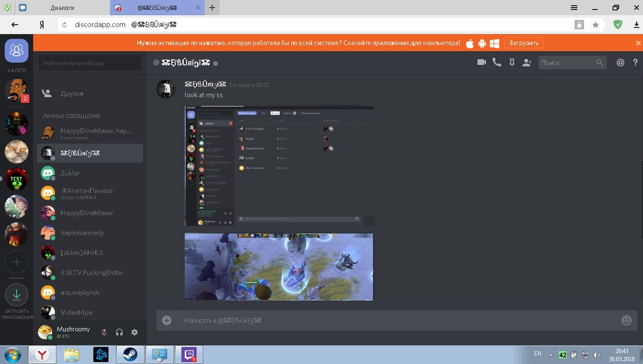Add a server with plus icon
643x364 pixels.
(17, 262)
